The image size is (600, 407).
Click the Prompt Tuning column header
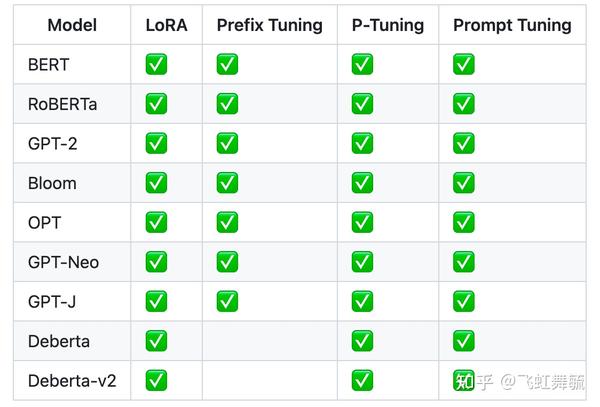(x=512, y=25)
